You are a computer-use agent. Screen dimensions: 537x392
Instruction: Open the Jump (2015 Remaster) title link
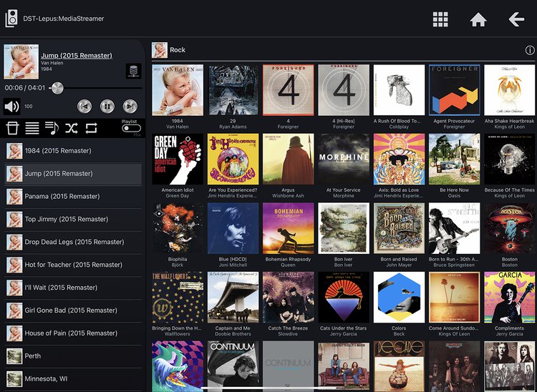tap(77, 56)
